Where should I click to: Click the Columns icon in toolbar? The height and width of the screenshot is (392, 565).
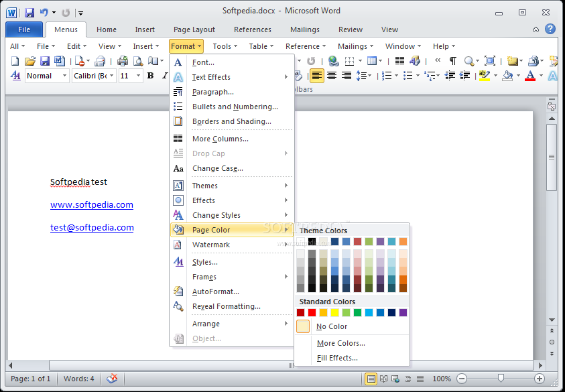[399, 61]
